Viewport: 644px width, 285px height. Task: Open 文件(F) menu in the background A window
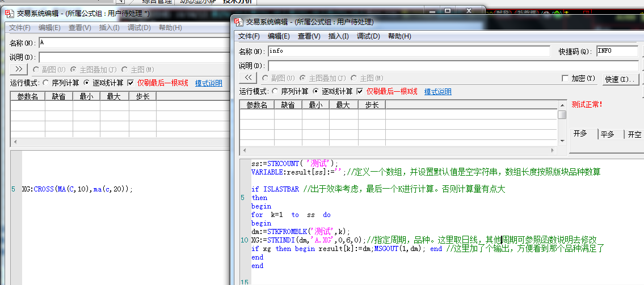[20, 28]
